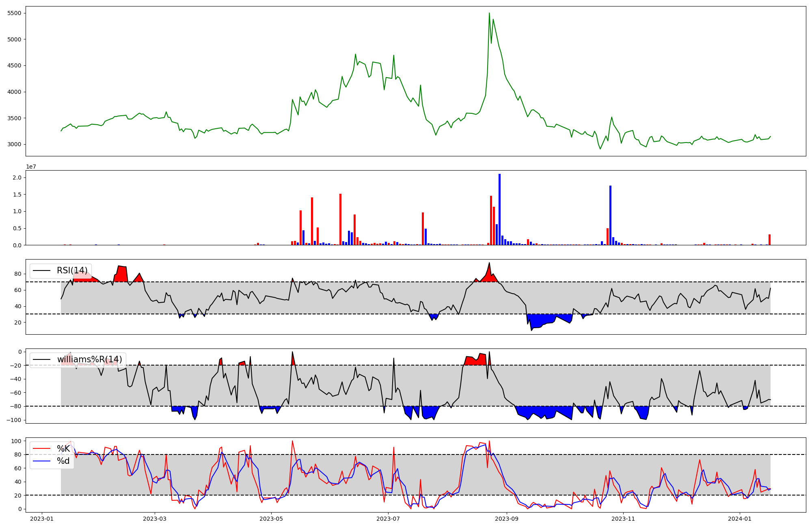Click the RSI(14) legend label
Viewport: 812px width, 528px height.
tap(72, 270)
